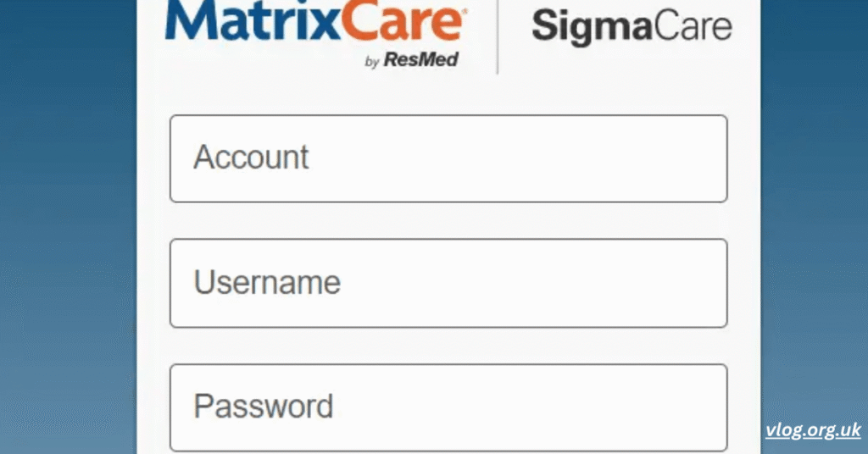The image size is (868, 454).
Task: Click the thin 'Care' part of SigmaCare
Action: [x=693, y=26]
